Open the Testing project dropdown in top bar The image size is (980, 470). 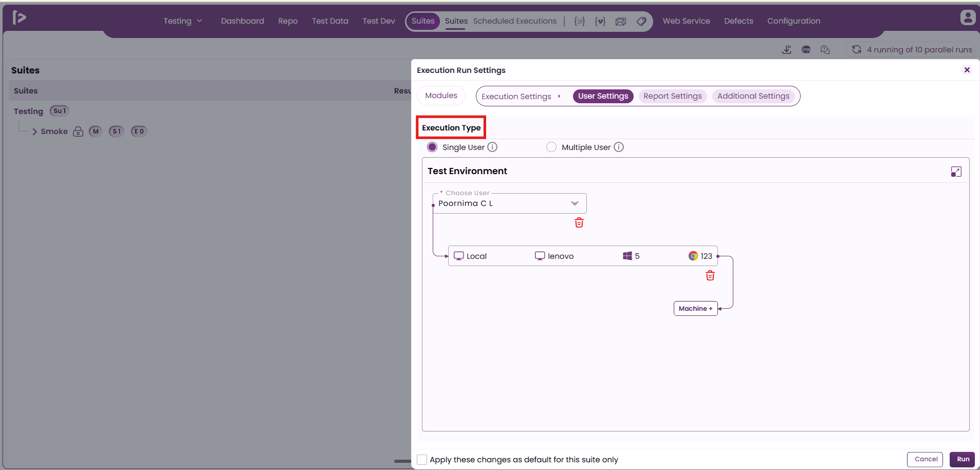[182, 21]
